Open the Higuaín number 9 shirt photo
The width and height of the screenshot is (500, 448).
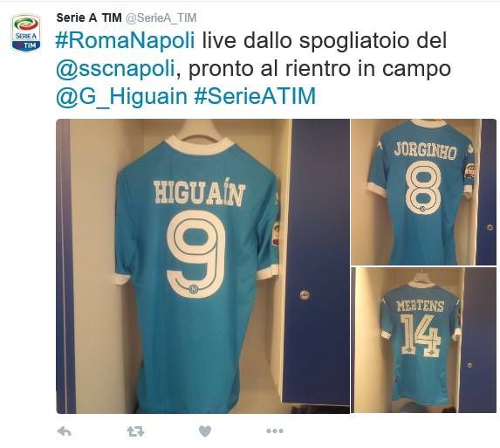[202, 266]
